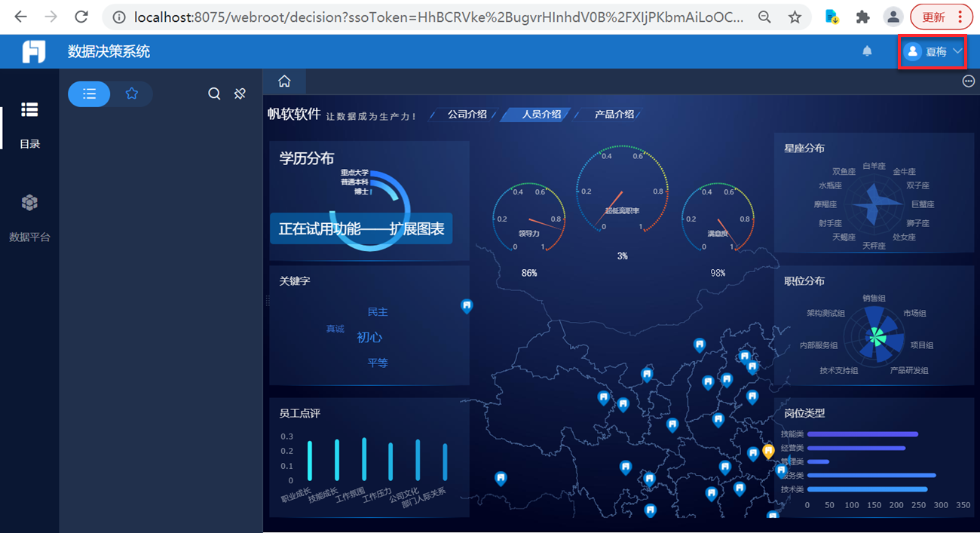Screen dimensions: 980x533
Task: Click the 98% value label
Action: click(718, 273)
